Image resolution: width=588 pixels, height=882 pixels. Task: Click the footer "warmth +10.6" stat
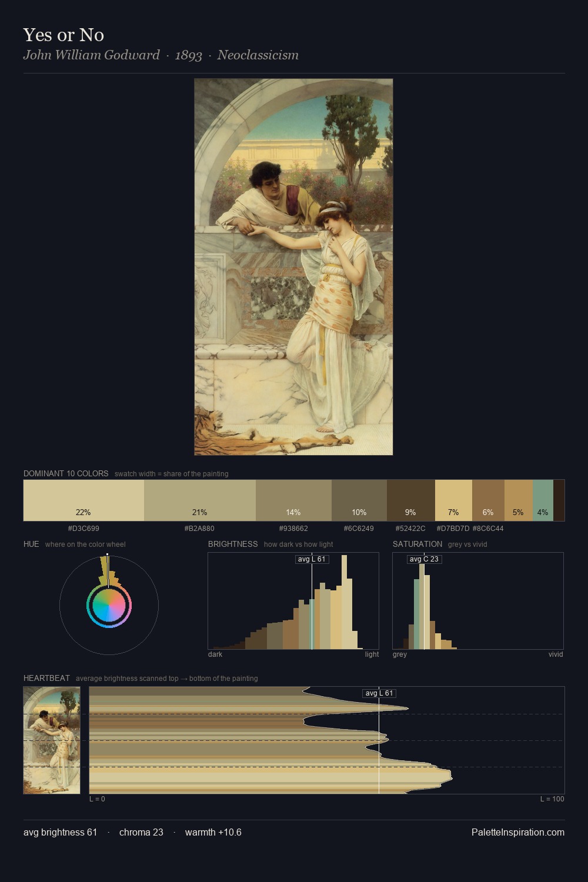point(213,832)
